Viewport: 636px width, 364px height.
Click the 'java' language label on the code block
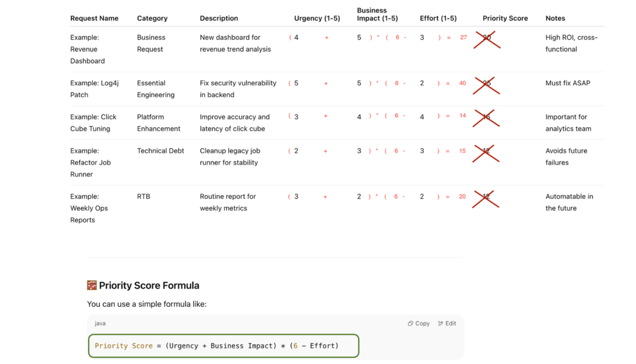(x=100, y=324)
